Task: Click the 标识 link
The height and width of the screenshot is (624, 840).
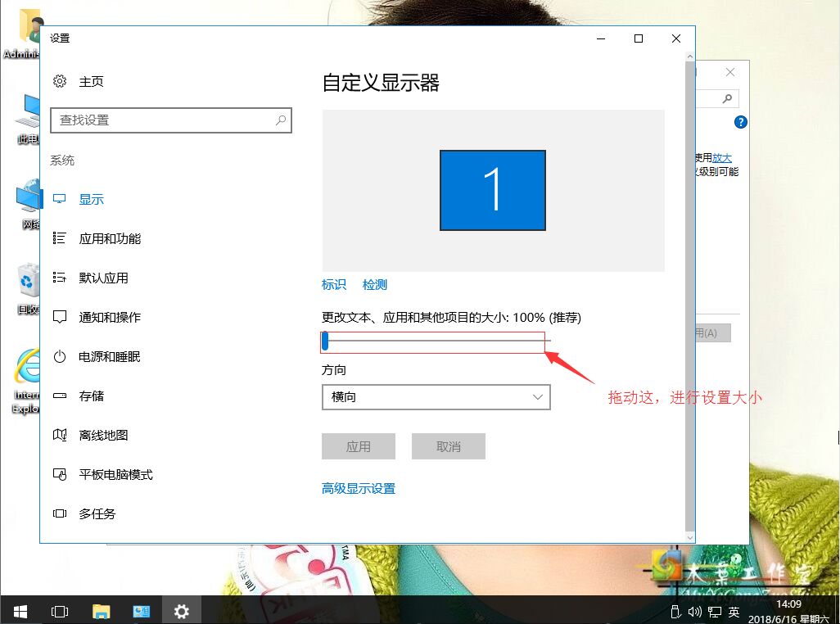Action: (x=334, y=284)
